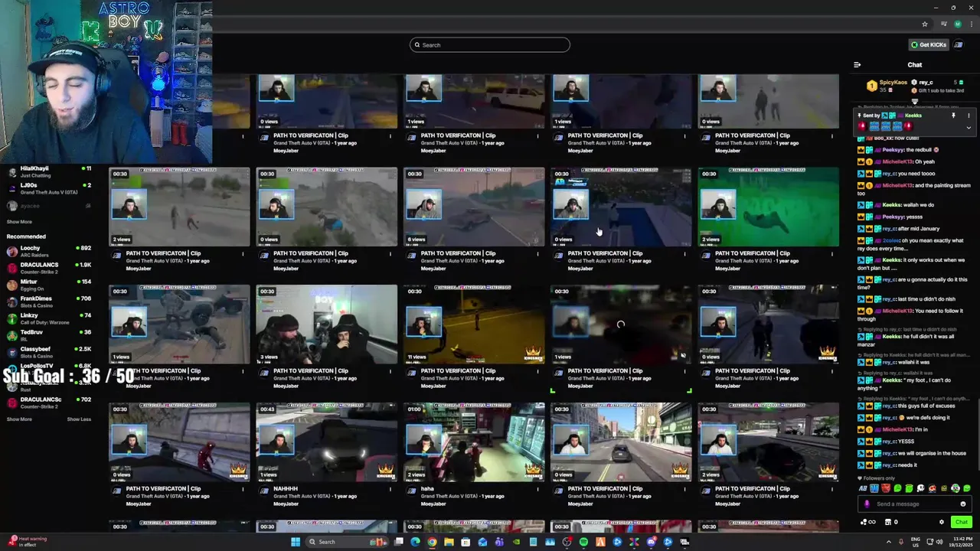Open the emoji picker in the message box

tap(963, 504)
